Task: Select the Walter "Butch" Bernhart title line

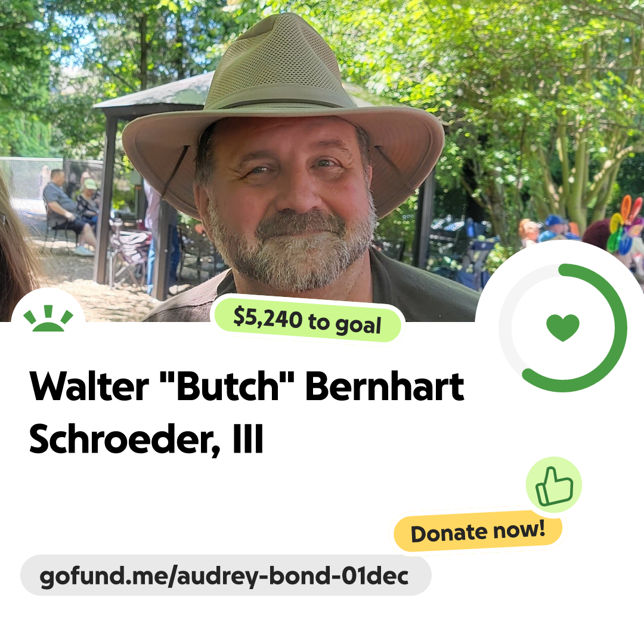Action: pos(247,386)
